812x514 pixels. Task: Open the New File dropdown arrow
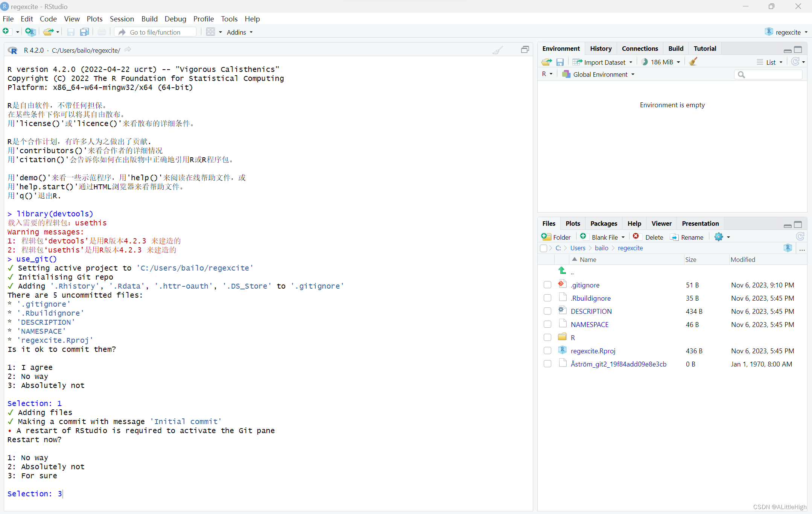pyautogui.click(x=17, y=32)
